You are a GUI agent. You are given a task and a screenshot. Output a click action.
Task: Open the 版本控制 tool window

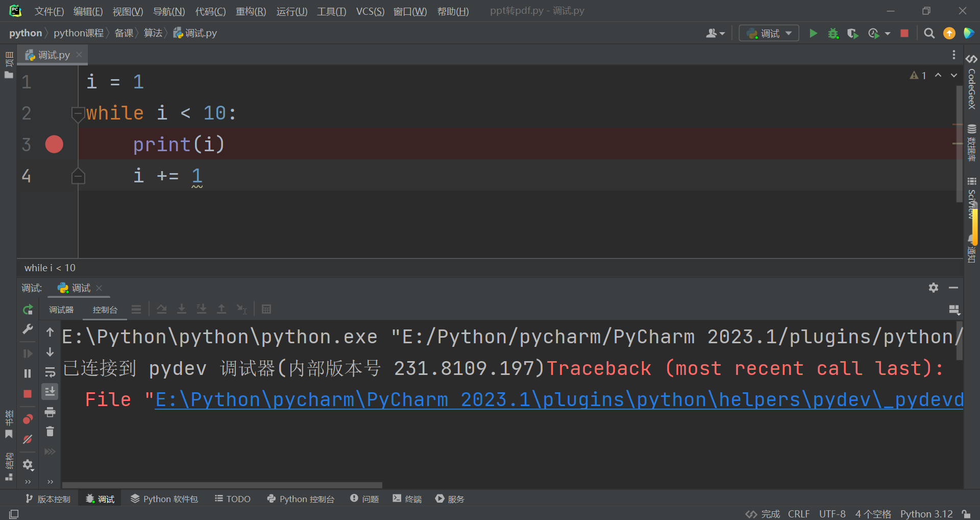(x=48, y=499)
